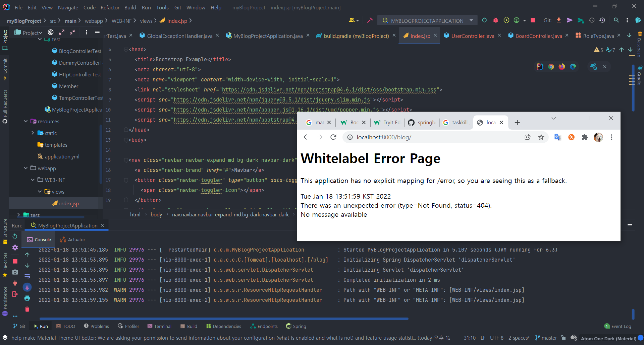Open browser three-dot menu
644x345 pixels.
pos(611,137)
